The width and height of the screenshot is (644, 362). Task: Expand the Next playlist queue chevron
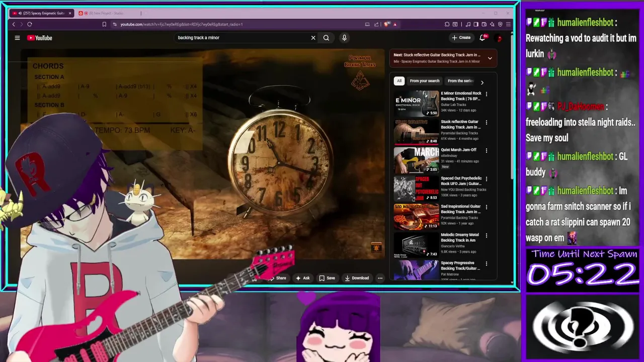pyautogui.click(x=490, y=58)
